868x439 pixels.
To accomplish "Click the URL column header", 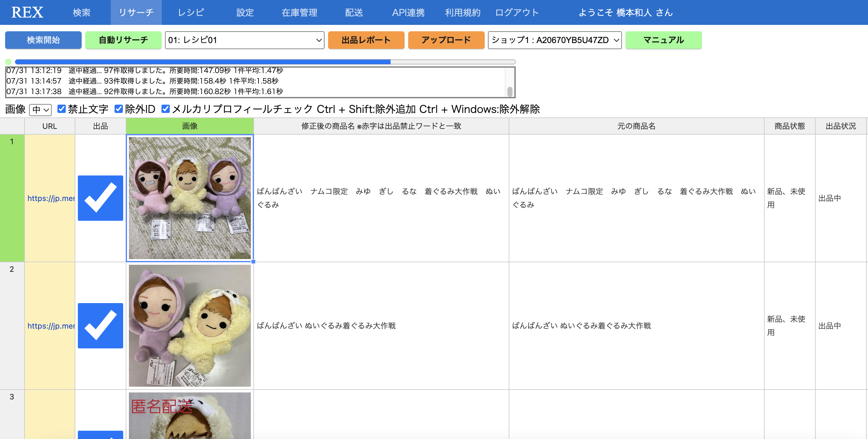I will tap(49, 126).
